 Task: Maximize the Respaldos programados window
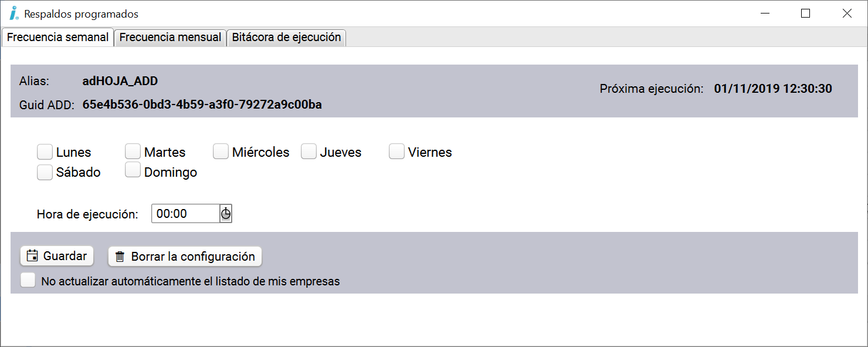pyautogui.click(x=805, y=13)
